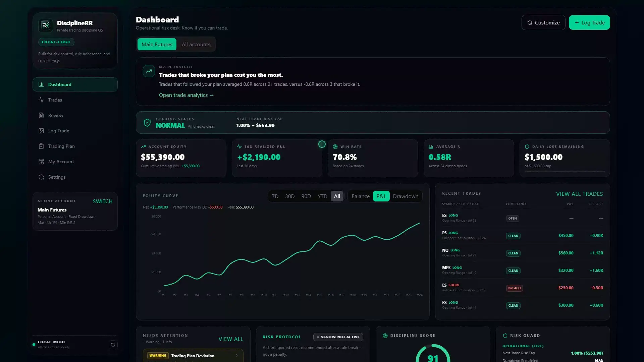This screenshot has width=644, height=362.
Task: Click the LOCAL-FIRST badge
Action: 56,42
